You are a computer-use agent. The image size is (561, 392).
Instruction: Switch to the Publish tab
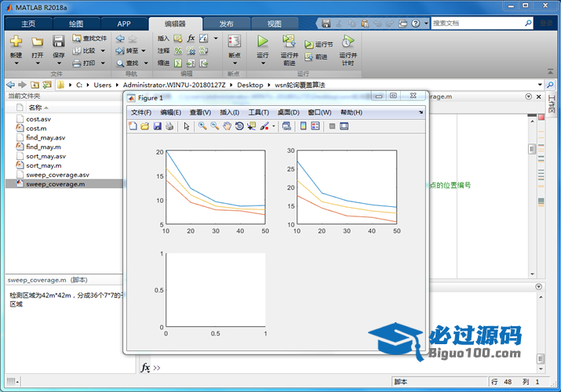click(x=227, y=24)
